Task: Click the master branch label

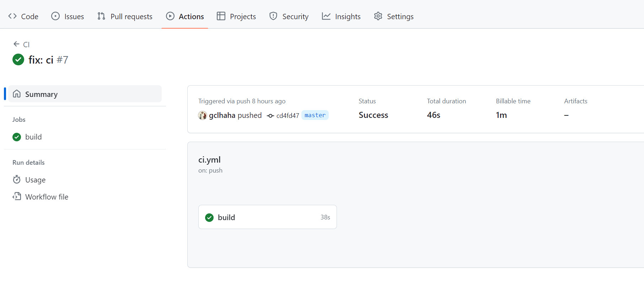Action: coord(315,115)
